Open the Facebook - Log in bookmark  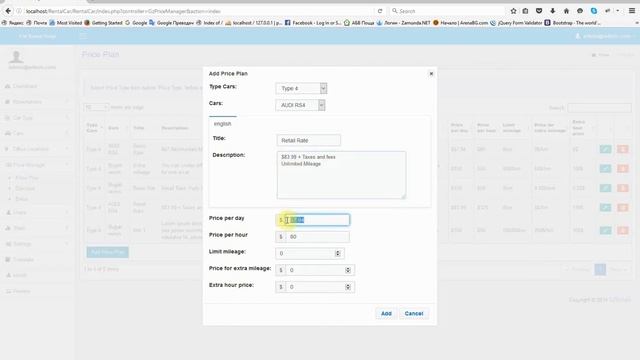point(313,23)
